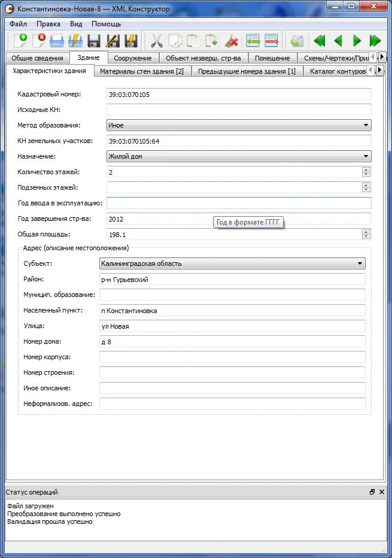
Task: Jump to last record with double right arrows
Action: click(x=375, y=41)
